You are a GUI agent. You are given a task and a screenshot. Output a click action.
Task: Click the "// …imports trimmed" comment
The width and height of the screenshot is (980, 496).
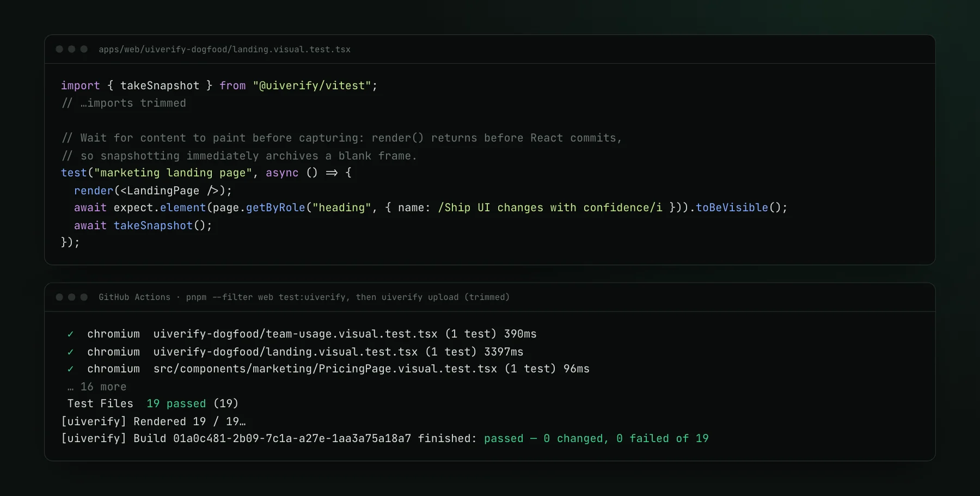124,103
